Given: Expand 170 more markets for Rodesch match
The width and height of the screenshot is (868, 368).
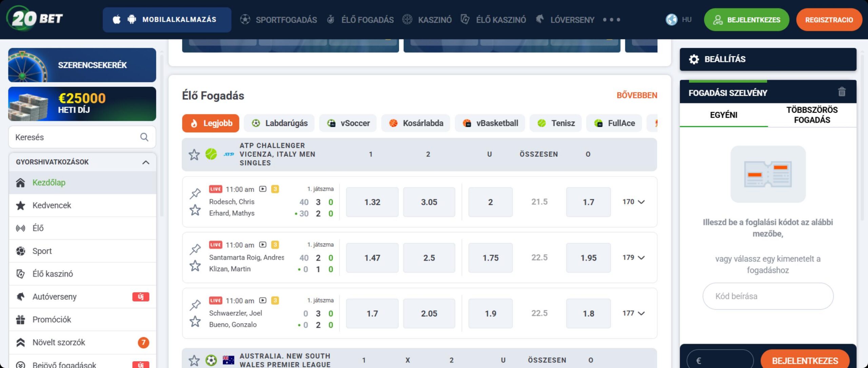Looking at the screenshot, I should click(x=633, y=202).
